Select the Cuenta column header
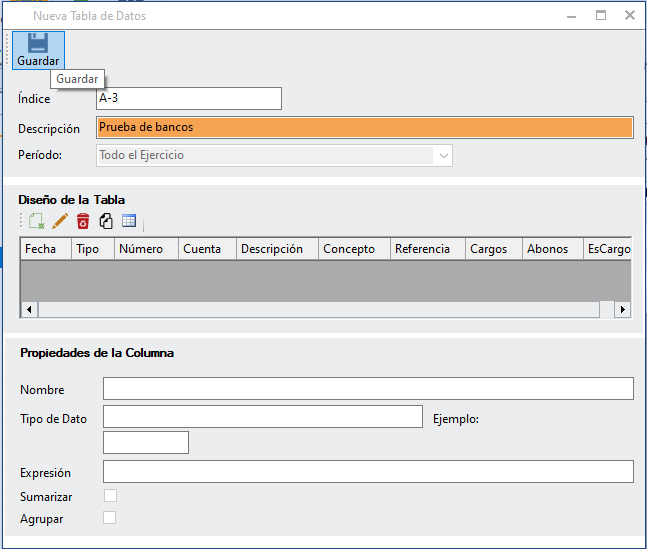 coord(206,249)
